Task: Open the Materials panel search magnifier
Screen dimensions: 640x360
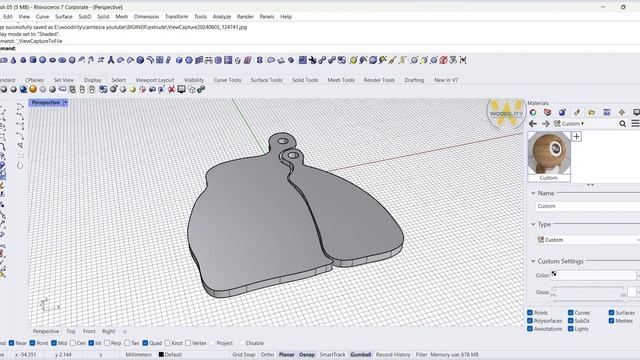Action: click(x=622, y=124)
